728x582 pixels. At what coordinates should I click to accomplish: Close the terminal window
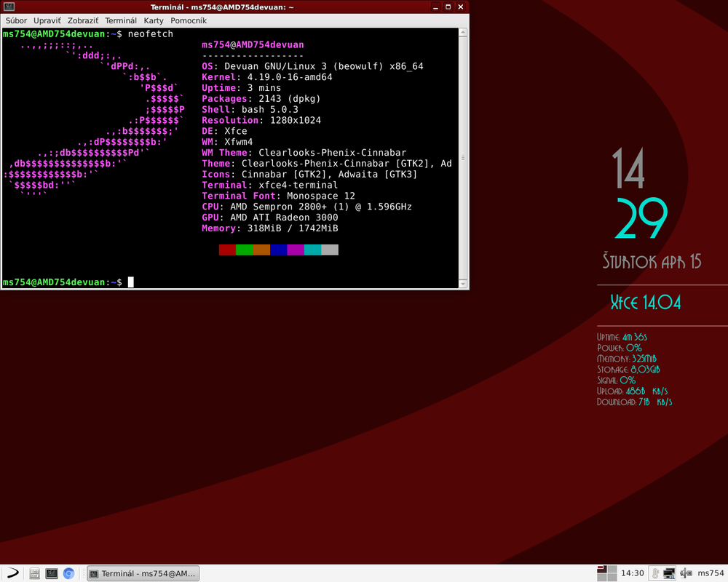[x=461, y=7]
